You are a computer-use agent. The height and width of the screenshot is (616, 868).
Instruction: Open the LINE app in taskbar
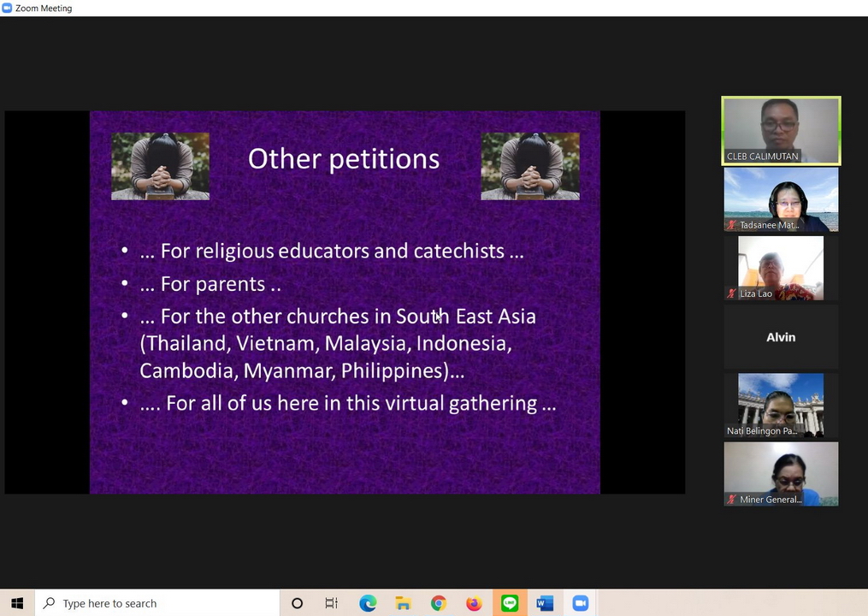[510, 603]
